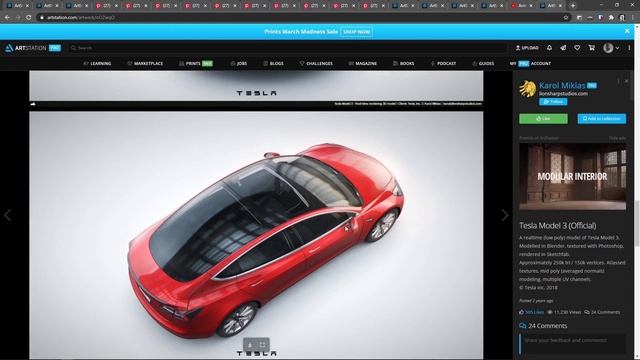Click Shop Now in the banner
This screenshot has height=360, width=640.
tap(356, 31)
